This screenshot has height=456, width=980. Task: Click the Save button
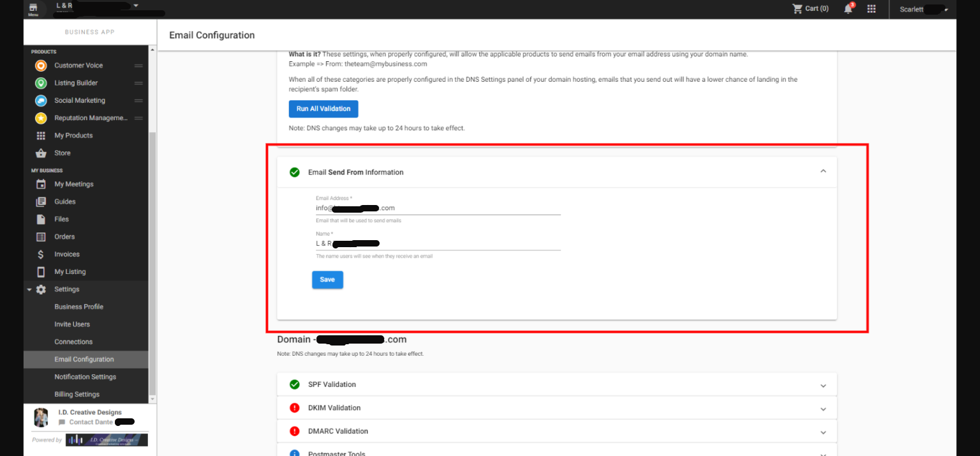click(327, 280)
